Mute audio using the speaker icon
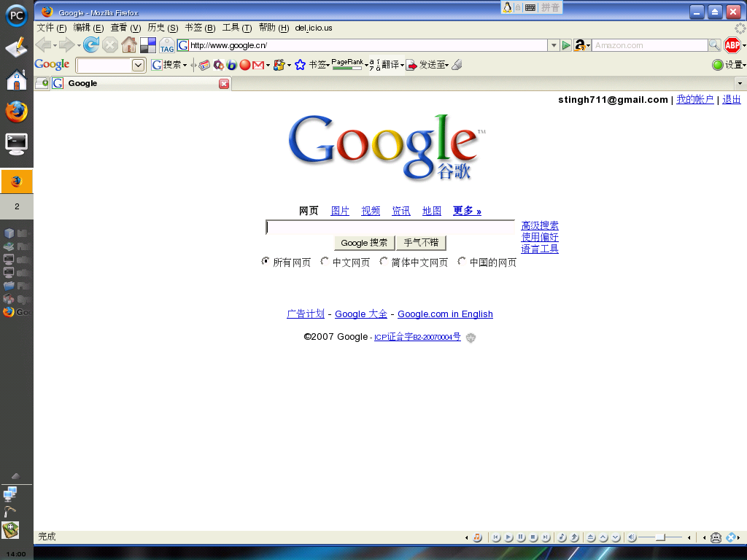The height and width of the screenshot is (560, 747). click(x=632, y=537)
